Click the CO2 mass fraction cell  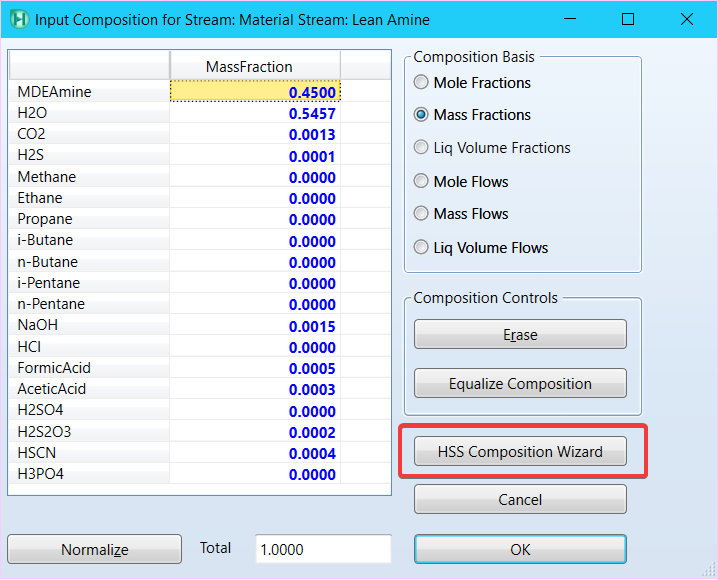coord(255,135)
